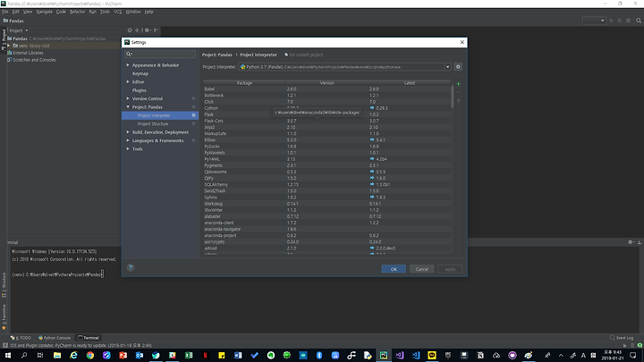Expand Appearance & Behavior settings
Image resolution: width=644 pixels, height=362 pixels.
tap(128, 65)
